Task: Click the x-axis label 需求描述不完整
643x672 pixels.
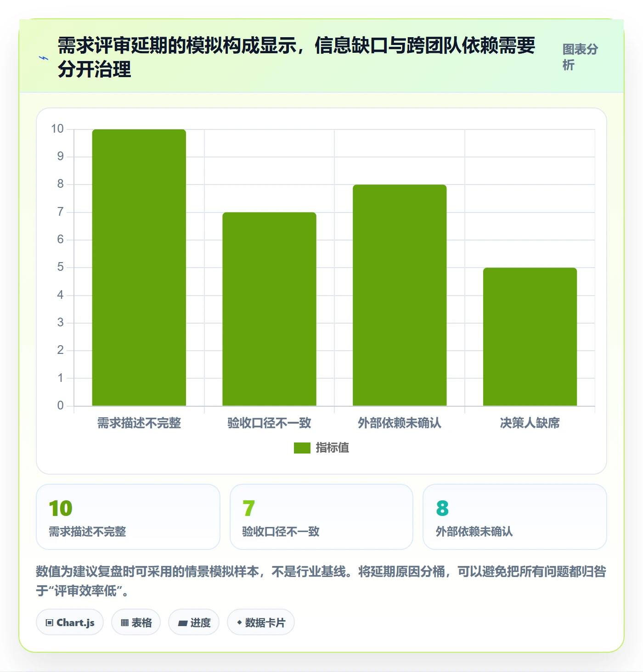Action: 139,423
